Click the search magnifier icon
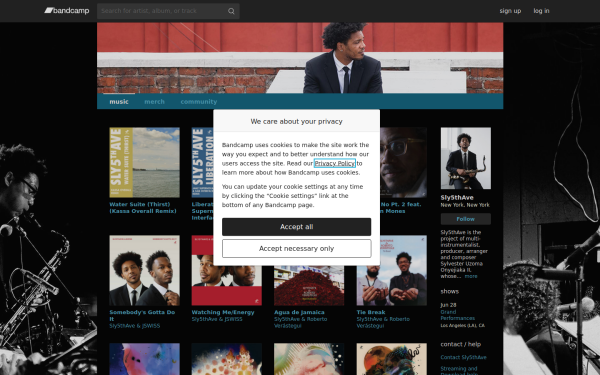Screen dimensions: 600x375 (231, 11)
